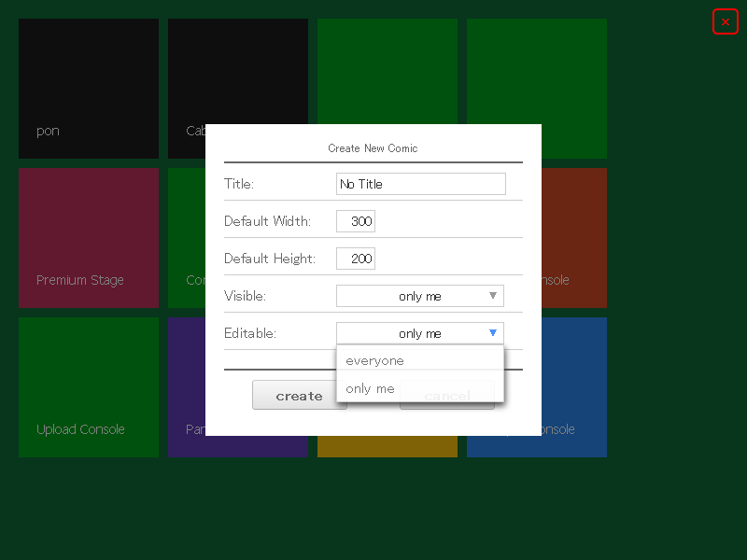Click the Title input field
747x560 pixels.
(421, 184)
